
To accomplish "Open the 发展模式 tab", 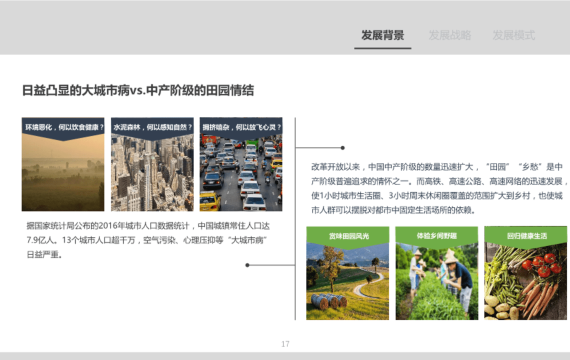I will [x=514, y=35].
